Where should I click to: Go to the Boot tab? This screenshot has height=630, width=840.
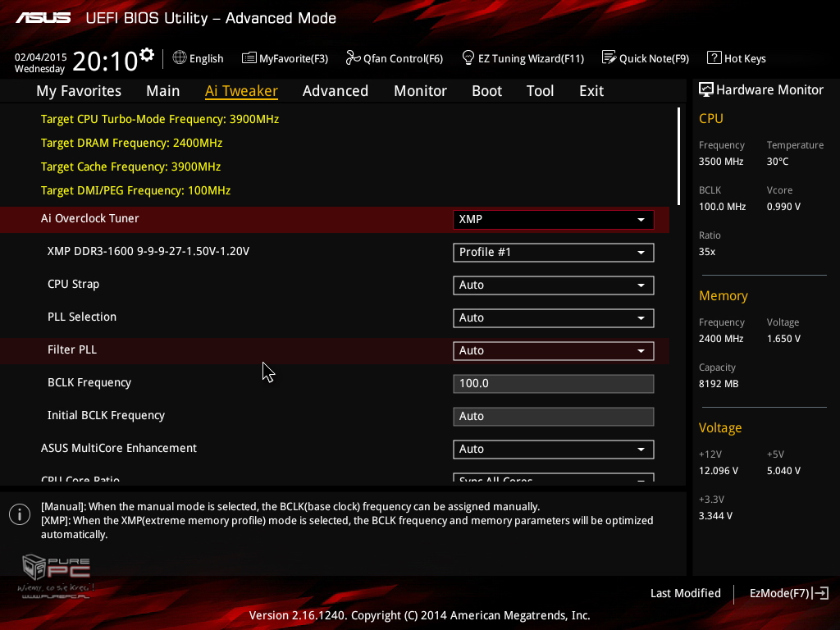click(487, 91)
